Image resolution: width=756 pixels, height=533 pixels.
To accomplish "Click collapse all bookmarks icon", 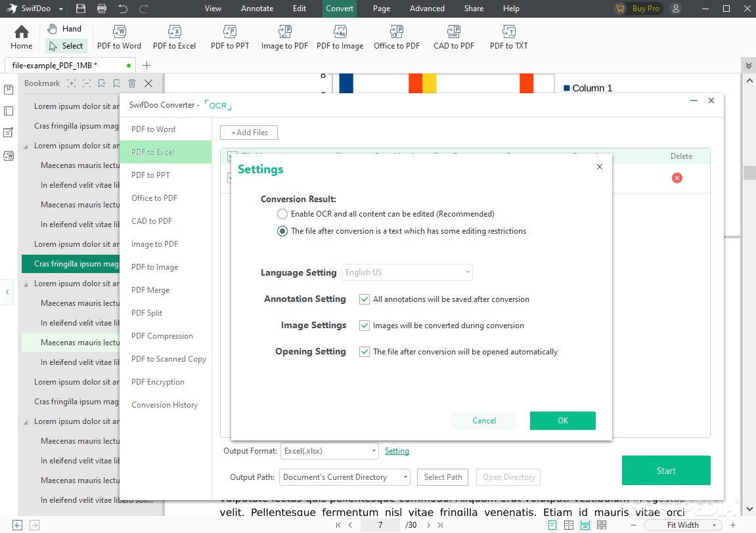I will coord(86,83).
